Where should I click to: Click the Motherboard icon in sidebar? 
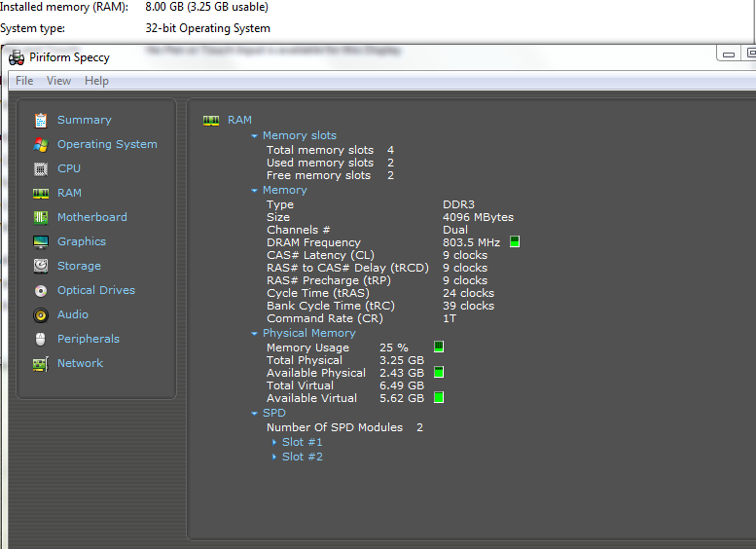point(40,217)
